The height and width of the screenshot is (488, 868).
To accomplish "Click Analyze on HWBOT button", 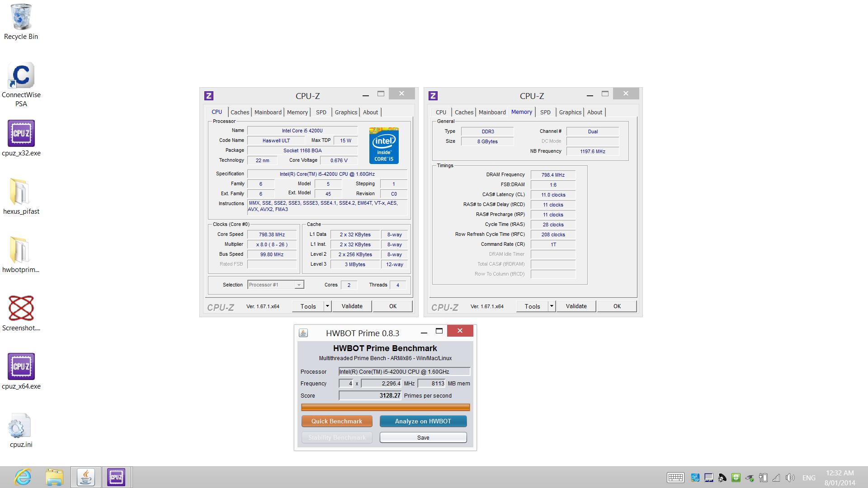I will pyautogui.click(x=423, y=421).
